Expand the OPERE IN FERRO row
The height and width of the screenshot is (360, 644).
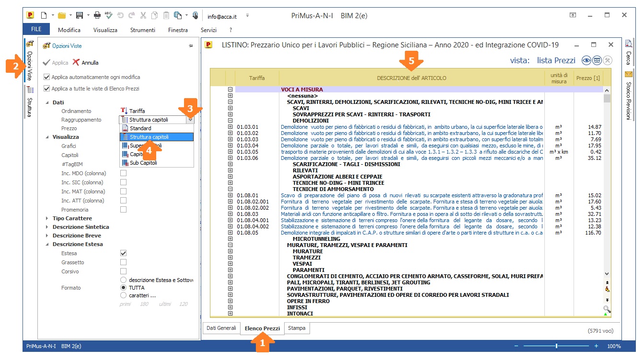[x=230, y=301]
